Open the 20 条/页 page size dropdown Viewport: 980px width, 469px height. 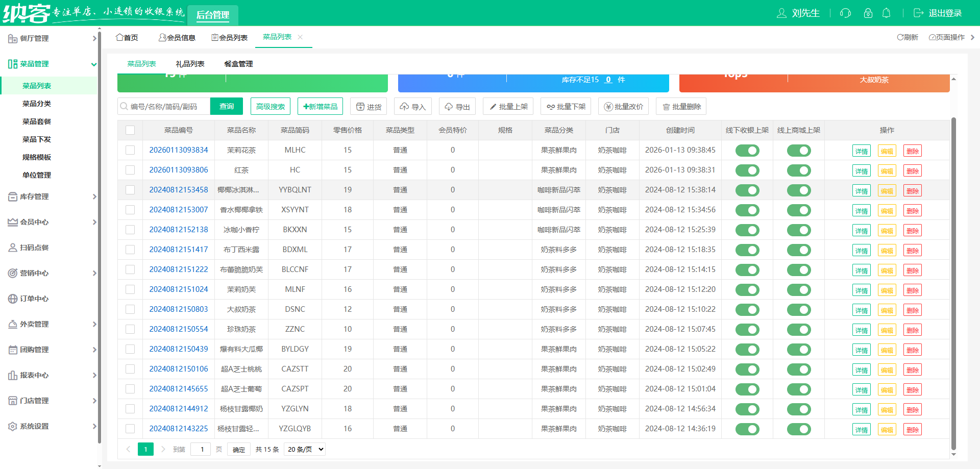tap(305, 449)
